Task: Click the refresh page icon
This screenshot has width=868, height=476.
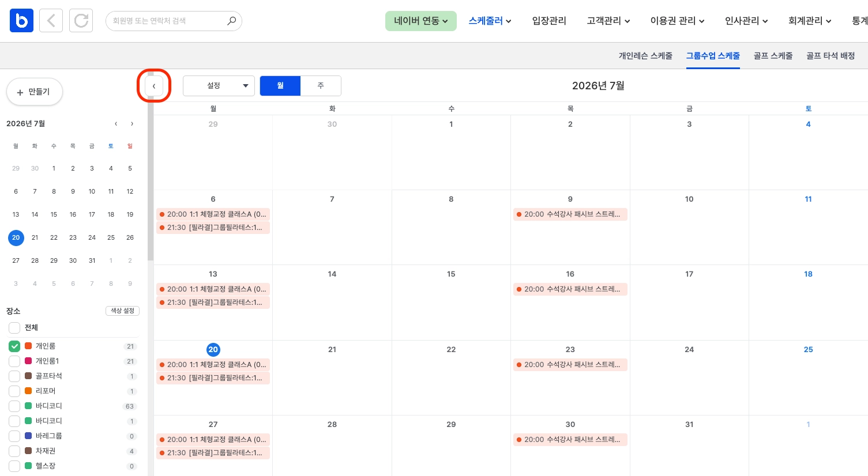Action: pyautogui.click(x=81, y=21)
